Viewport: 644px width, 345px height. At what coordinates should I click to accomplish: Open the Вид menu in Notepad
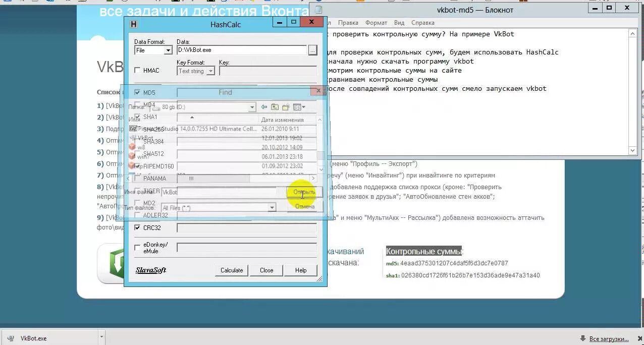(399, 23)
